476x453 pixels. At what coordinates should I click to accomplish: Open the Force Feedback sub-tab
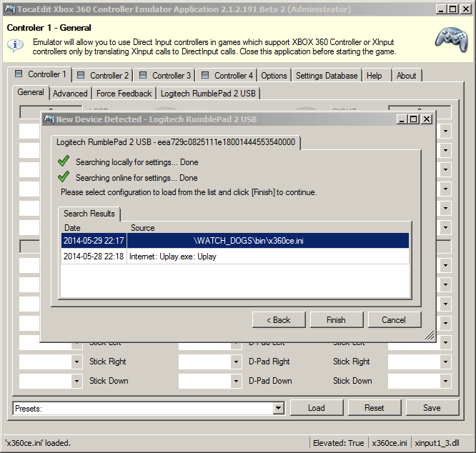[x=124, y=94]
